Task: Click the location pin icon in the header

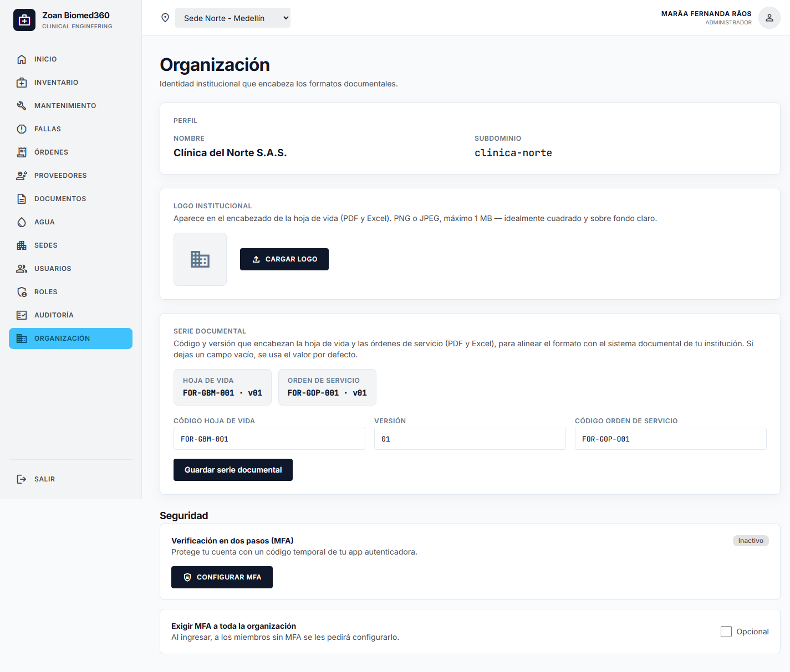Action: pos(165,18)
